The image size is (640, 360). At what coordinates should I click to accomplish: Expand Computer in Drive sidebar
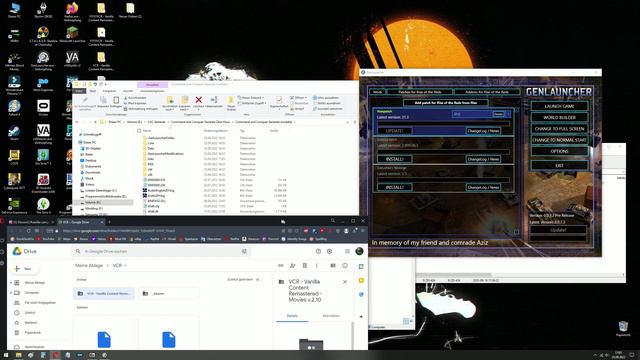tap(11, 293)
